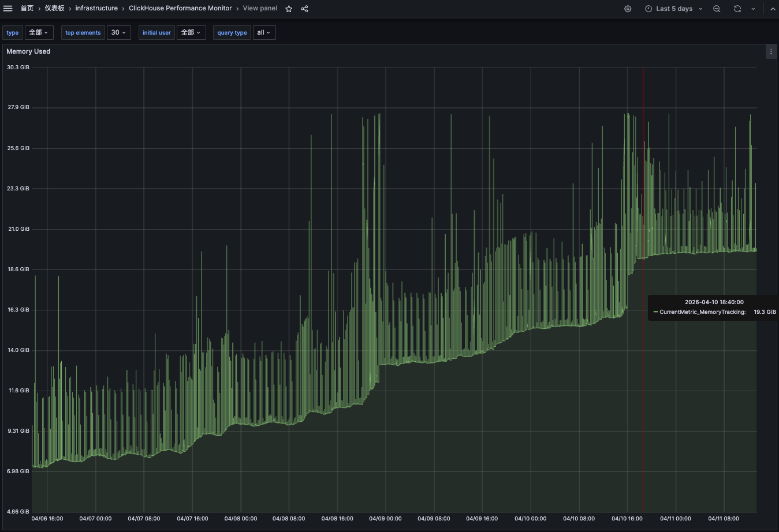The width and height of the screenshot is (779, 532).
Task: Click the type variable label
Action: (x=13, y=32)
